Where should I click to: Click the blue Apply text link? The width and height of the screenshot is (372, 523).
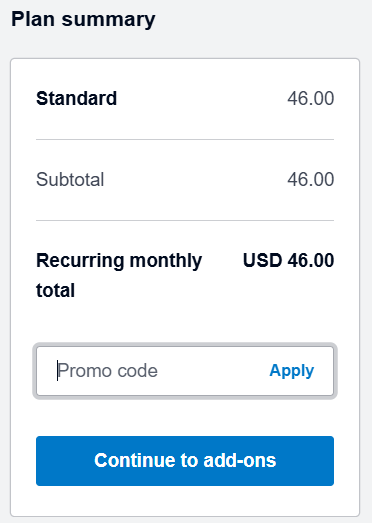(x=292, y=371)
